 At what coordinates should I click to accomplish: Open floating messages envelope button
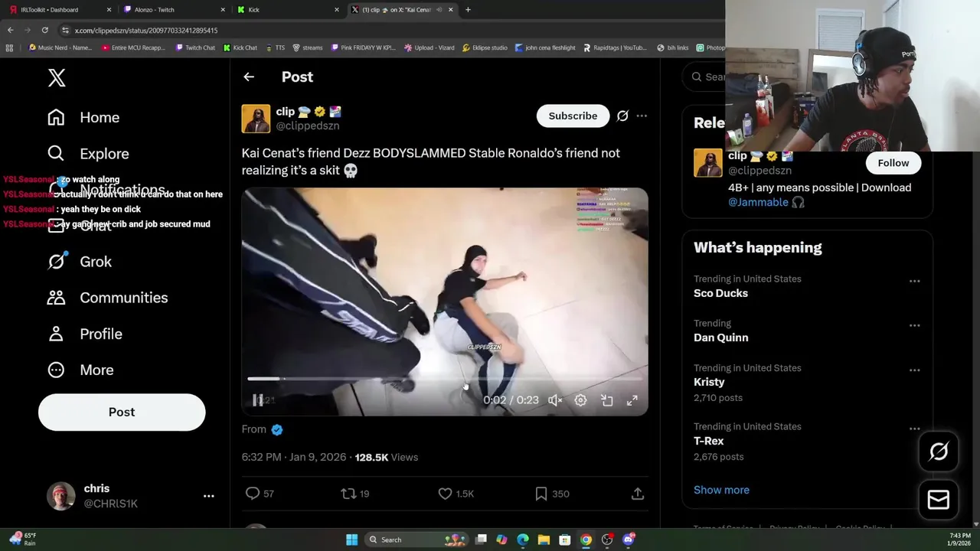point(939,500)
